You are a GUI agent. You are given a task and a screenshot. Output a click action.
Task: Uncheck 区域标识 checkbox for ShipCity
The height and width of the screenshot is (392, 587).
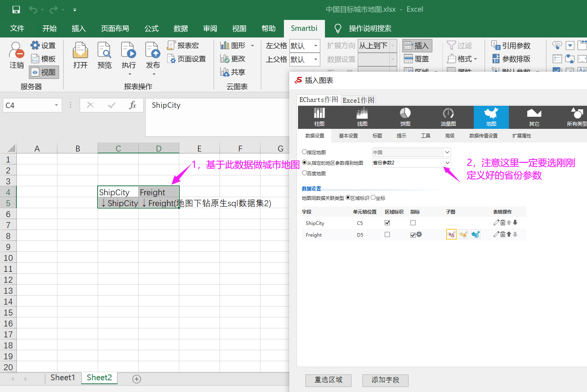click(x=387, y=223)
